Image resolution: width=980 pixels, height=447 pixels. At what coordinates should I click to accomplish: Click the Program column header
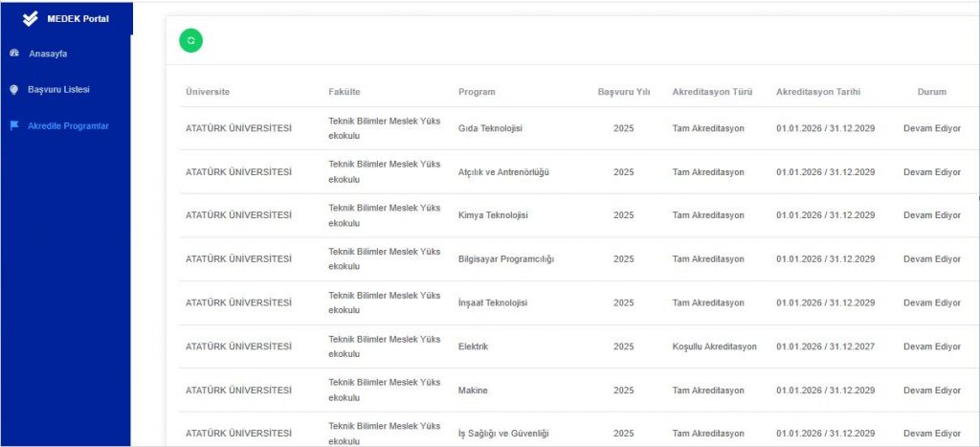[x=477, y=92]
